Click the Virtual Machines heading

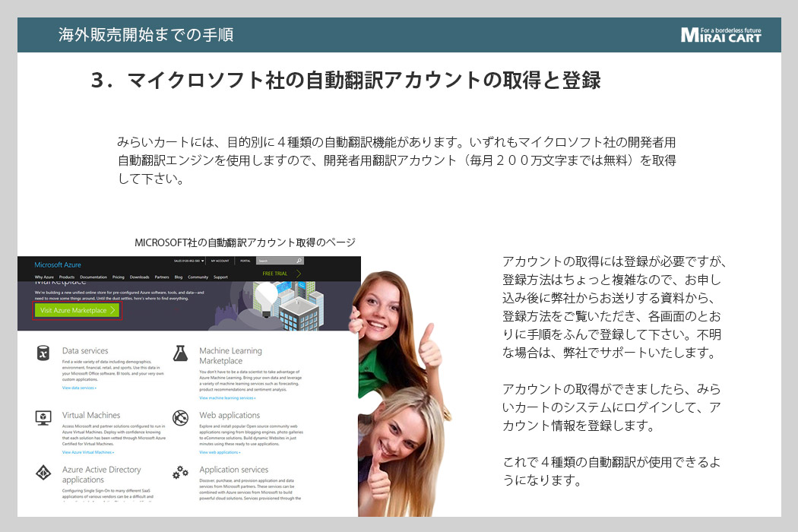point(91,416)
